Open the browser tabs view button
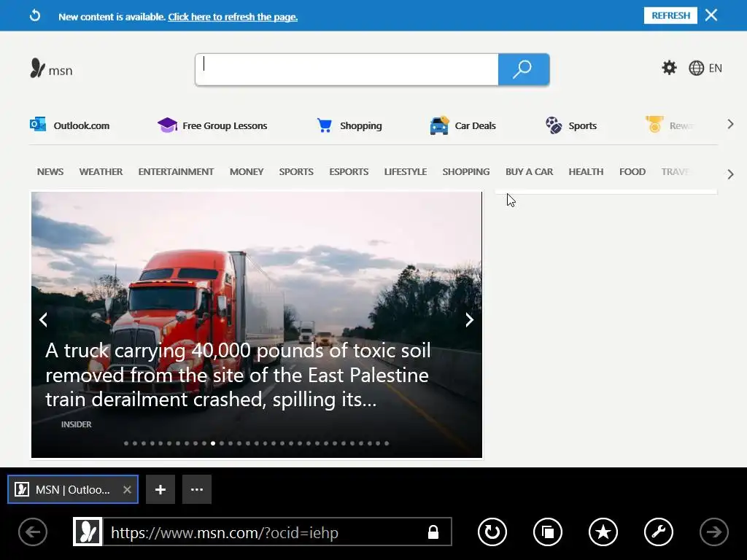The width and height of the screenshot is (747, 560). coord(548,532)
